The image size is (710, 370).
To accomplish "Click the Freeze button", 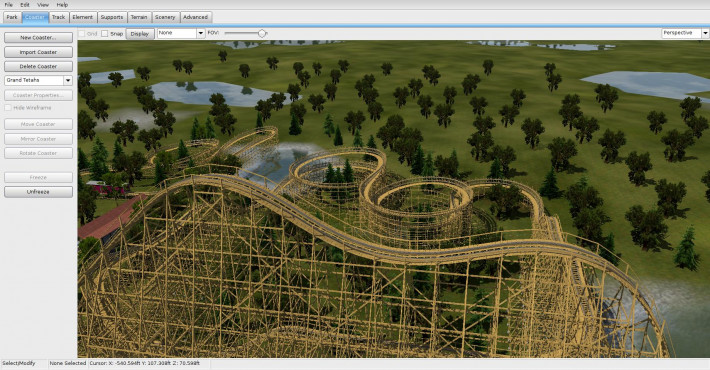I will pyautogui.click(x=38, y=178).
